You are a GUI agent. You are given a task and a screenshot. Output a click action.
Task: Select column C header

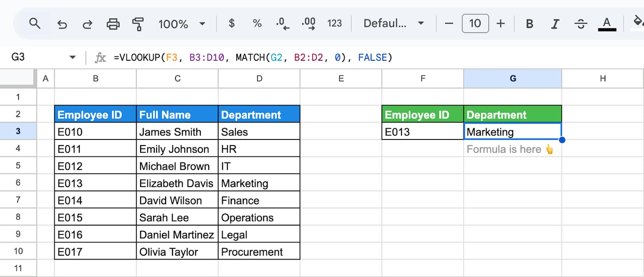(x=177, y=79)
